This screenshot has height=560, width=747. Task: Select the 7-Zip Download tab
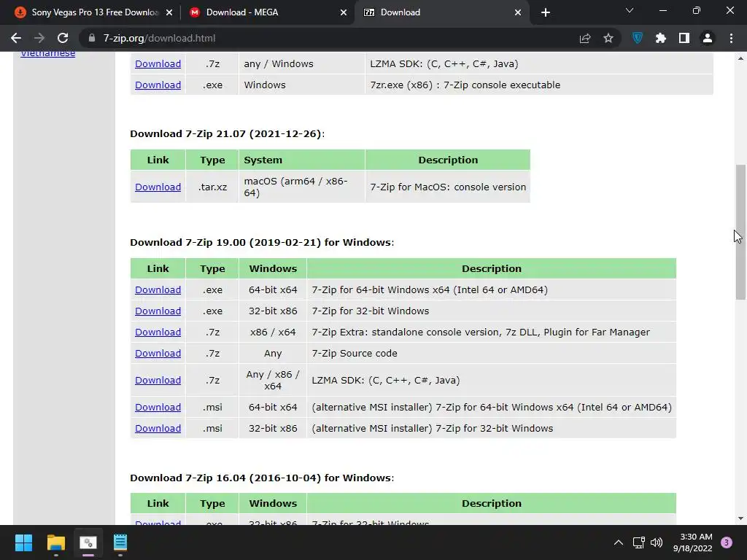coord(441,12)
